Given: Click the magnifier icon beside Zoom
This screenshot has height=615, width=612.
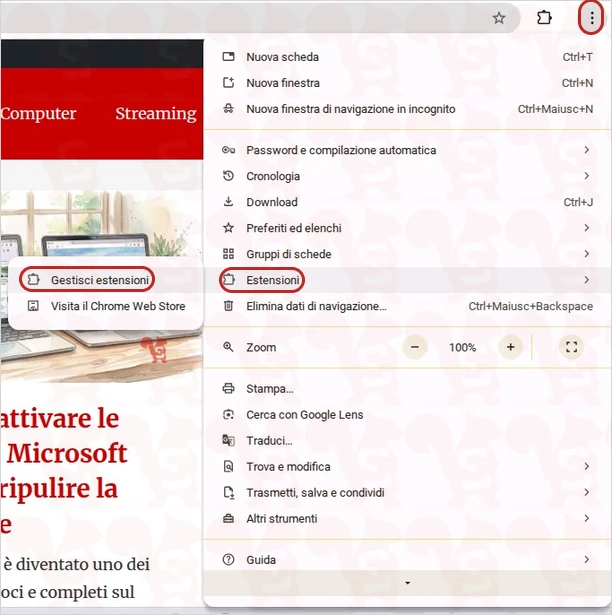Looking at the screenshot, I should [228, 347].
